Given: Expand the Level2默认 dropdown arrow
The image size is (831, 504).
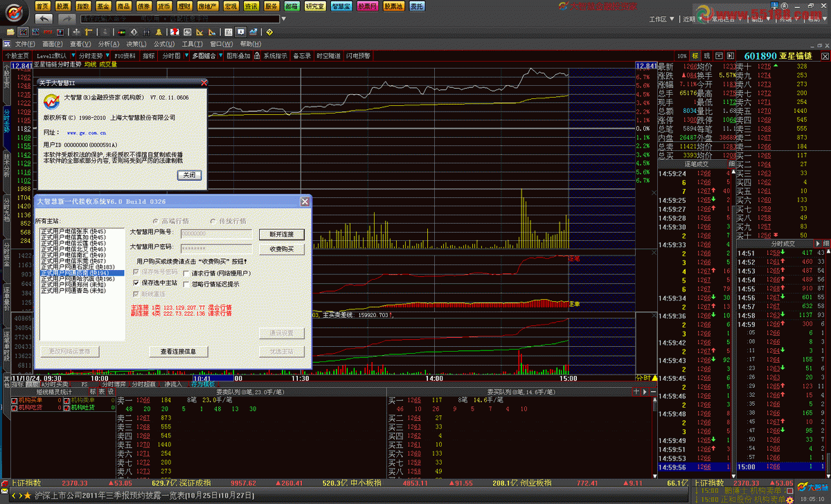Looking at the screenshot, I should 73,55.
